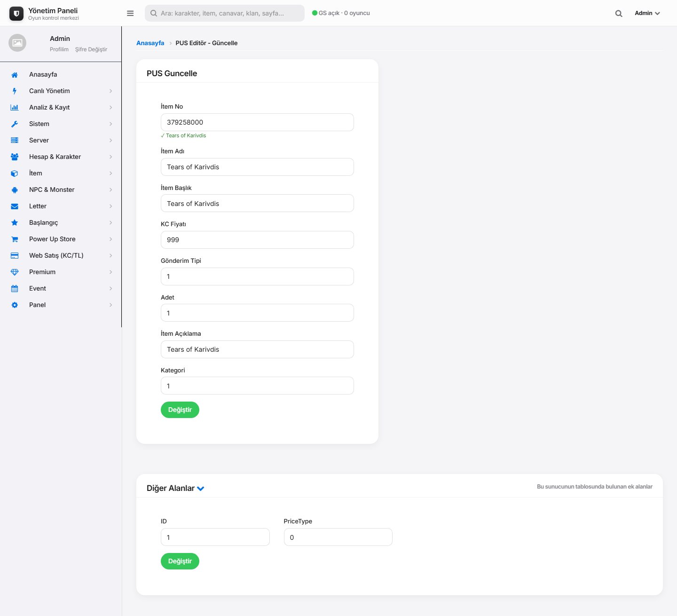Click the Power Up Store cart icon
677x616 pixels.
pos(15,239)
